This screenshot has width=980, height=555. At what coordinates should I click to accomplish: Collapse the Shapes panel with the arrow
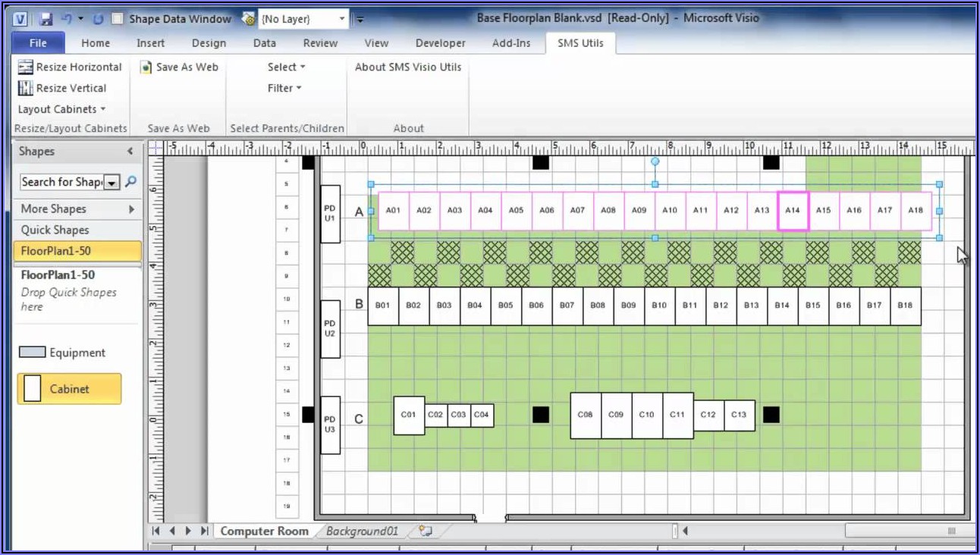tap(130, 152)
